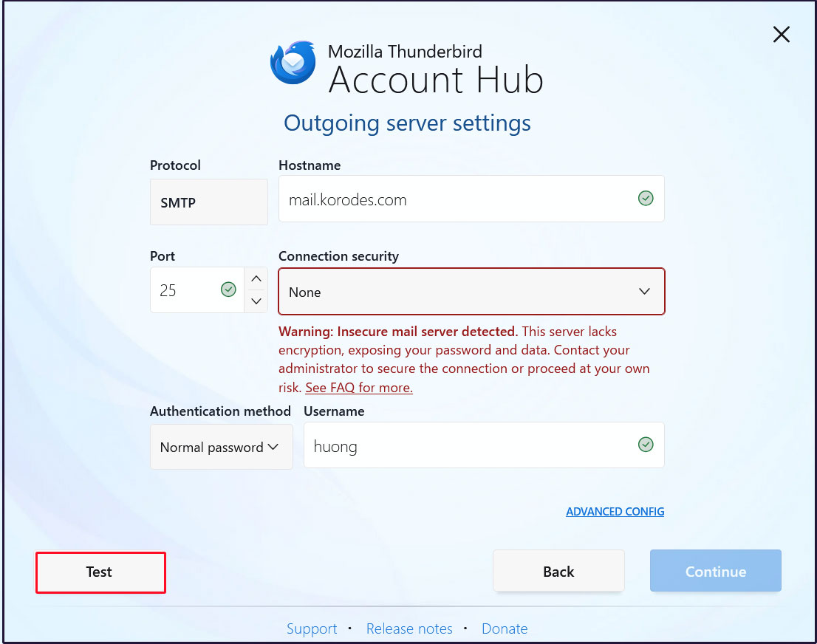The width and height of the screenshot is (817, 644).
Task: Click the Account Hub title text
Action: 436,80
